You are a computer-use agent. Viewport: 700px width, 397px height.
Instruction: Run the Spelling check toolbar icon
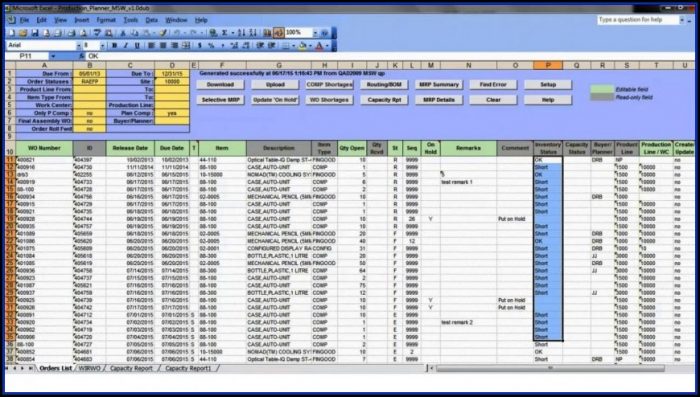(x=97, y=33)
